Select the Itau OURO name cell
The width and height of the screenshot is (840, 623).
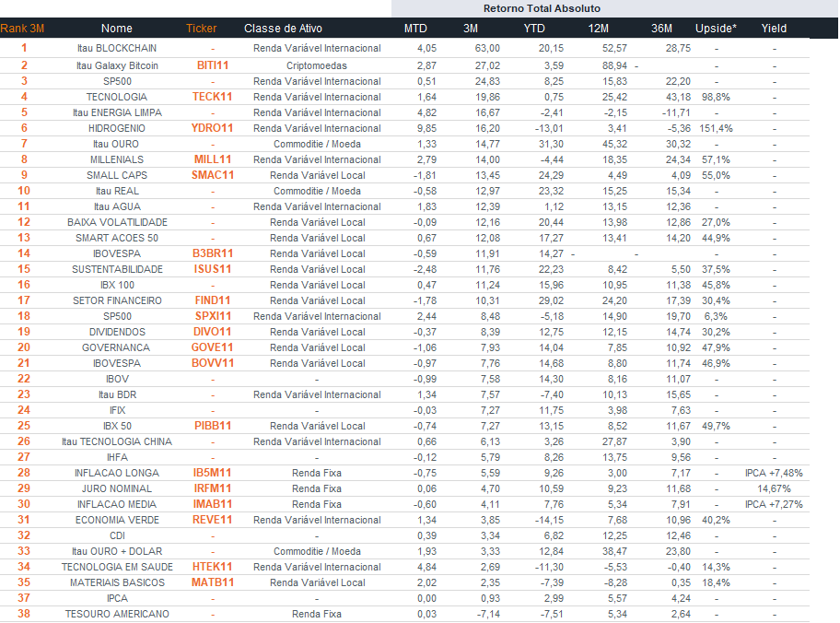(x=116, y=144)
